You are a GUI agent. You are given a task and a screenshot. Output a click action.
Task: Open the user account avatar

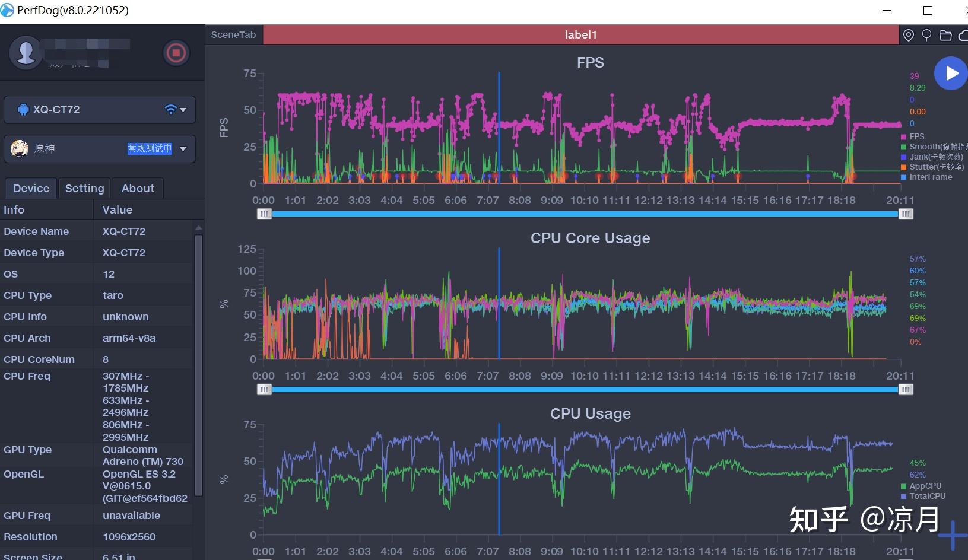point(26,53)
